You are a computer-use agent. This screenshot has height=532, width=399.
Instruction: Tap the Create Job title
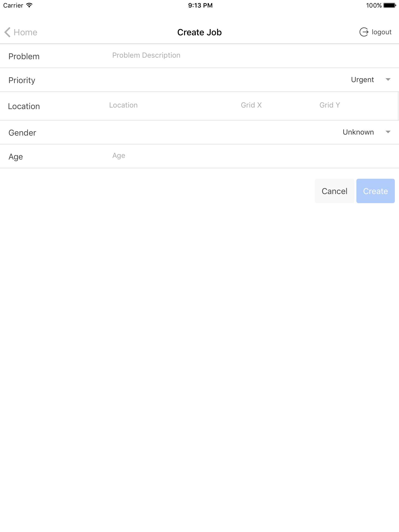click(x=199, y=32)
